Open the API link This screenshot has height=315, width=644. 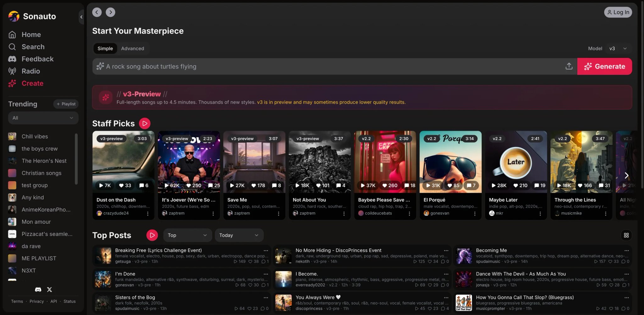click(x=54, y=301)
